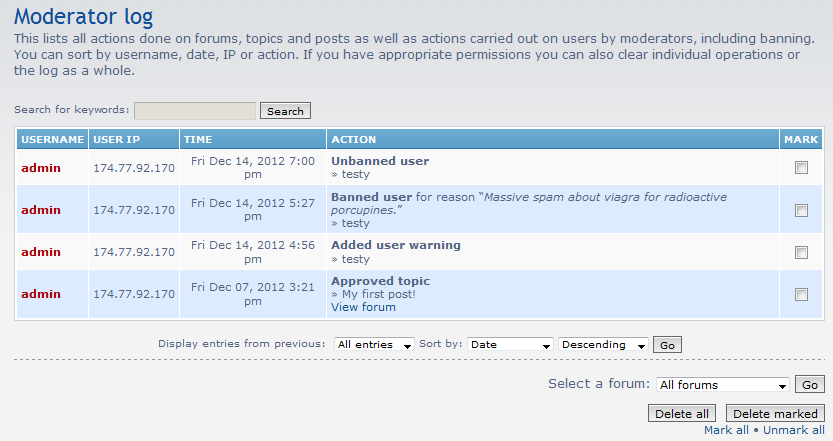
Task: Tick the checkbox on the Banned user row
Action: (x=801, y=210)
